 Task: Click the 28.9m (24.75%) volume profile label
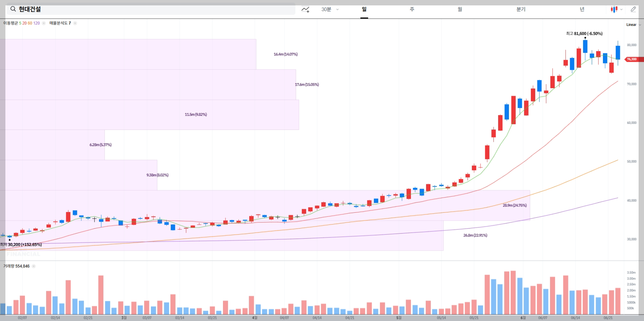point(515,205)
